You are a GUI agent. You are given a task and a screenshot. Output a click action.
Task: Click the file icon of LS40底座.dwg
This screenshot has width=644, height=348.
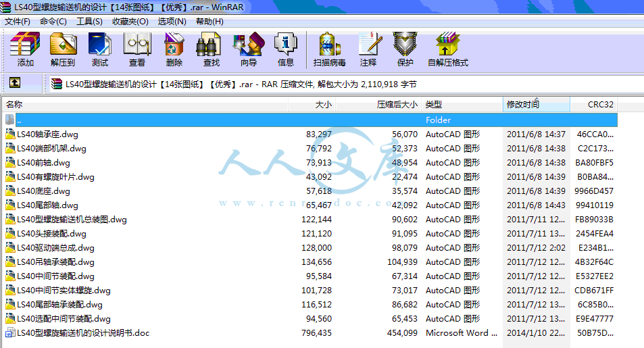(x=10, y=191)
